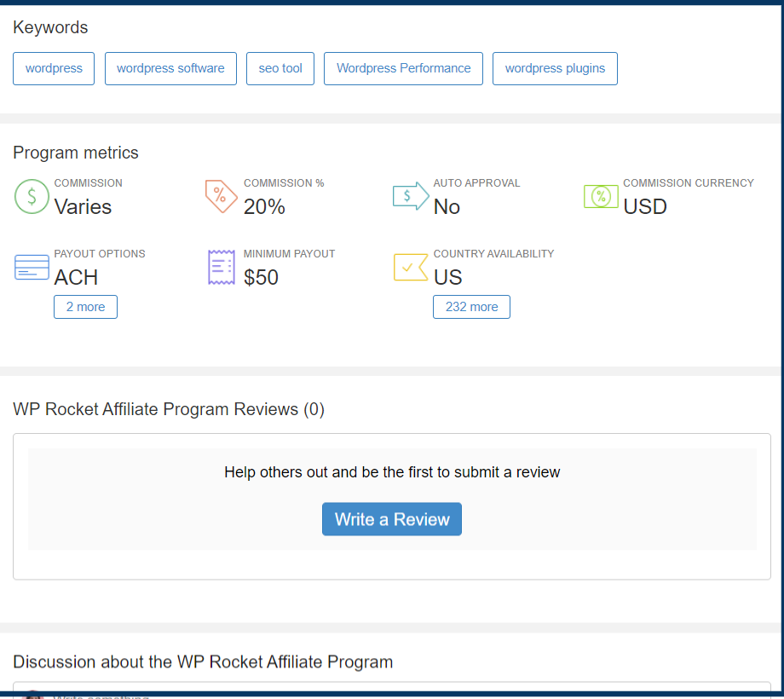Click the 'No' auto approval value
Image resolution: width=784 pixels, height=699 pixels.
click(x=447, y=206)
